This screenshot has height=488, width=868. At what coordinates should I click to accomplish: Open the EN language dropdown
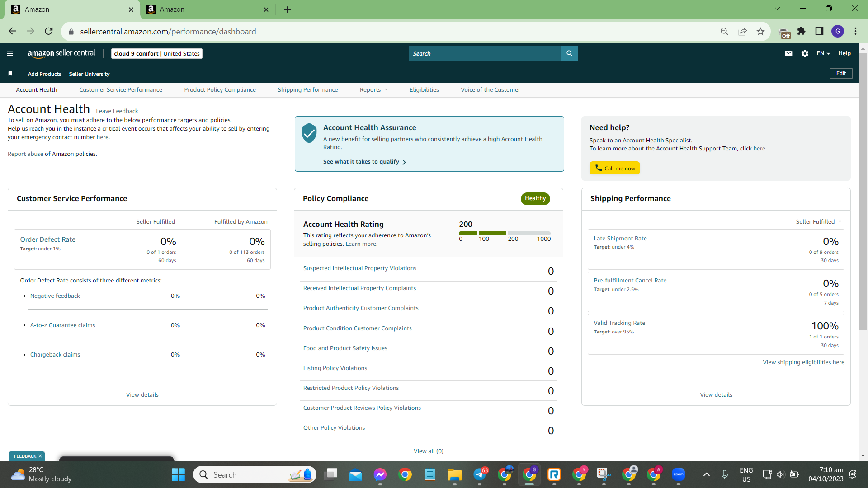[x=823, y=53]
